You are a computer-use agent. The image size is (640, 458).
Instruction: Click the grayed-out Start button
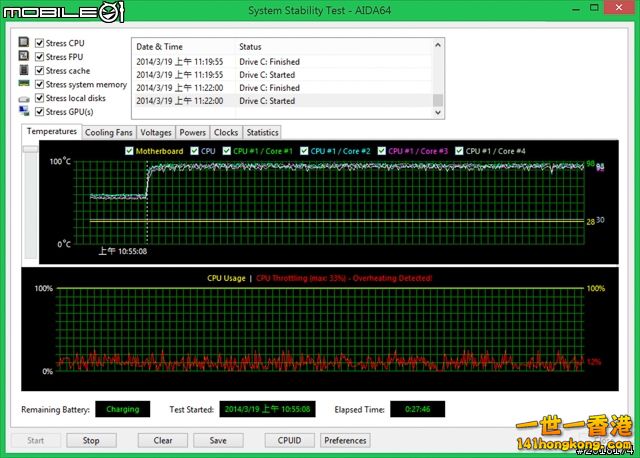(36, 440)
